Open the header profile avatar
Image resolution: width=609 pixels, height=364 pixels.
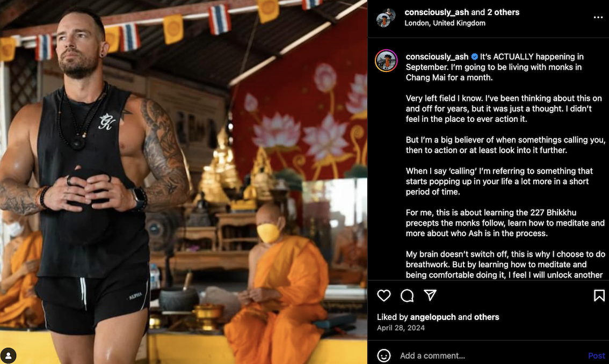[386, 18]
